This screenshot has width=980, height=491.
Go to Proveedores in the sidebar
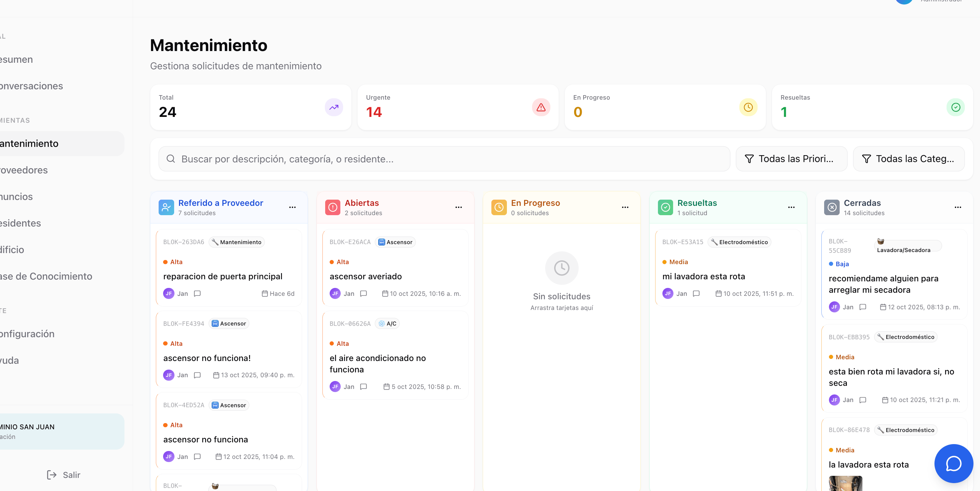[x=24, y=170]
